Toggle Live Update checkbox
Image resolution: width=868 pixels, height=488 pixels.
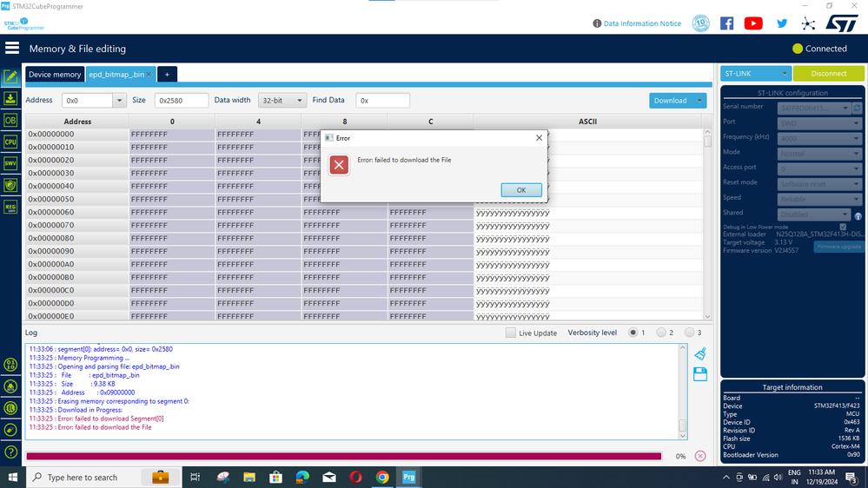tap(510, 333)
